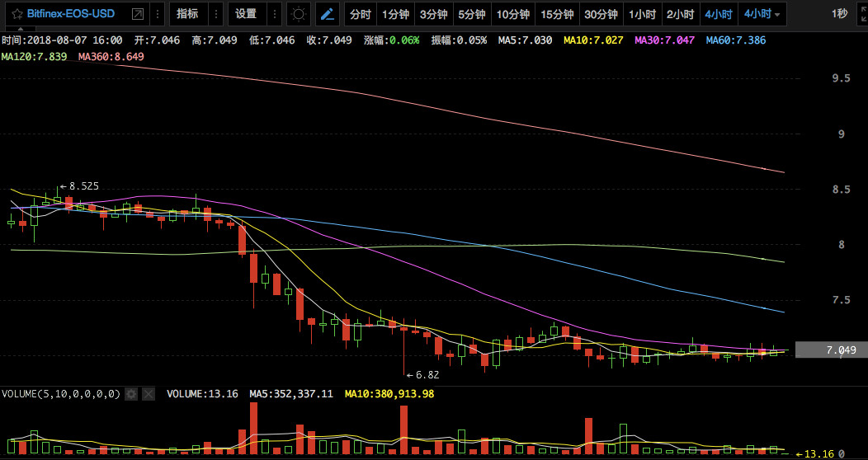Toggle the sun brightness theme icon
The height and width of the screenshot is (460, 868).
pyautogui.click(x=299, y=14)
